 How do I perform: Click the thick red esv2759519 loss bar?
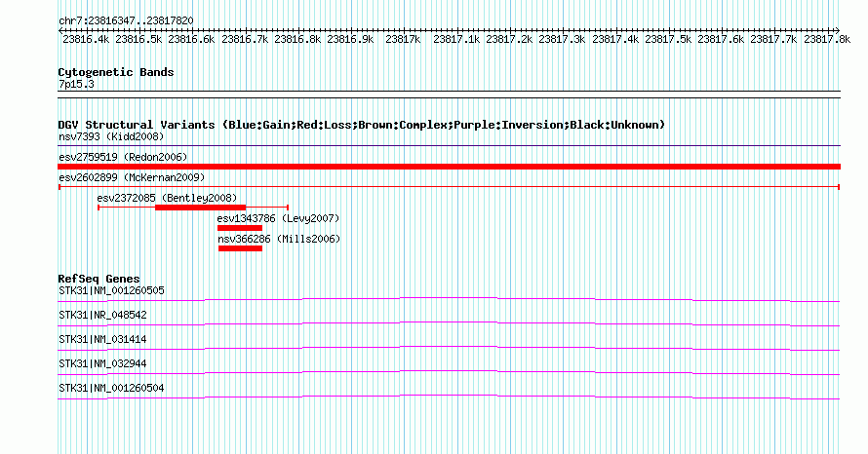[x=449, y=167]
